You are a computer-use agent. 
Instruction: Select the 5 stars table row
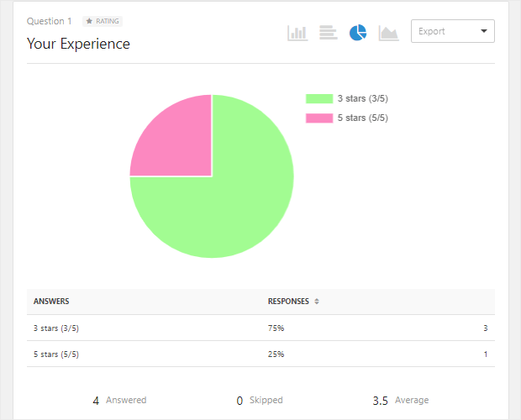[x=260, y=354]
